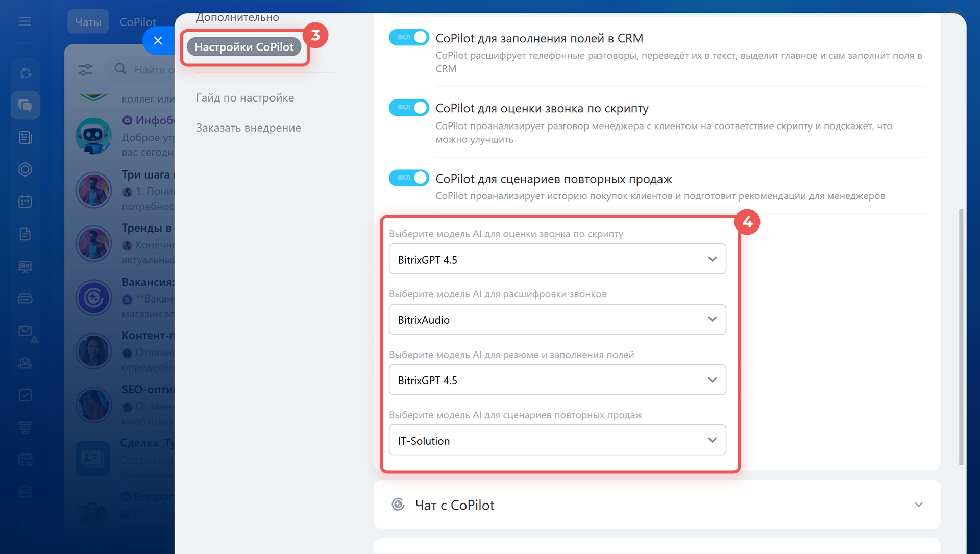
Task: Click the CoPilot icon next to Чат с CoPilot
Action: 398,505
